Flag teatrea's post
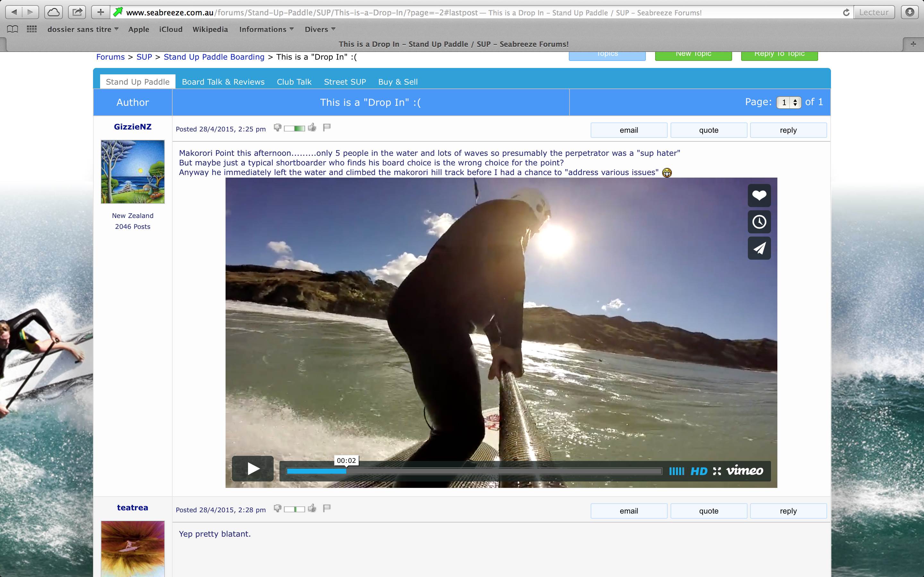The height and width of the screenshot is (577, 924). pyautogui.click(x=327, y=508)
